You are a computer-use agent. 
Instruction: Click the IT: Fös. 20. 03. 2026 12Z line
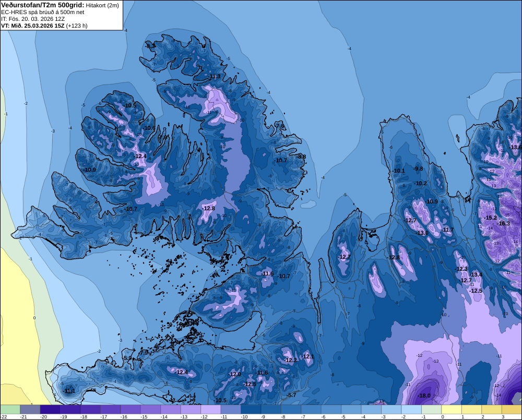(x=32, y=19)
